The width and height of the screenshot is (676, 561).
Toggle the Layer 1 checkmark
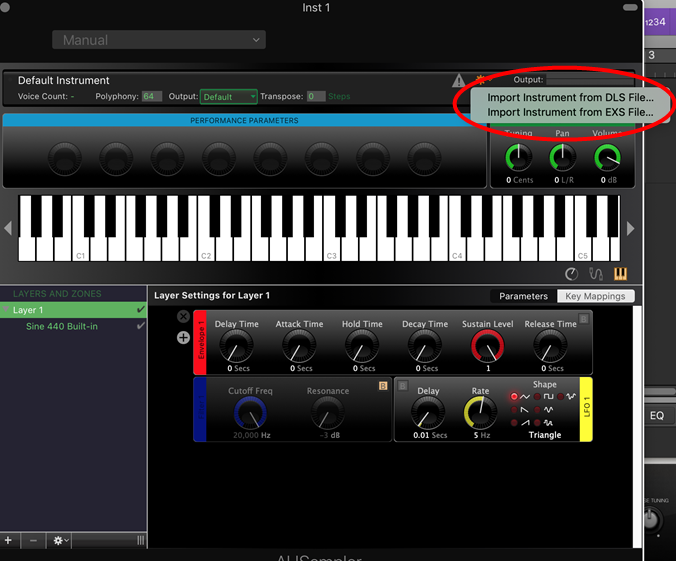point(141,310)
